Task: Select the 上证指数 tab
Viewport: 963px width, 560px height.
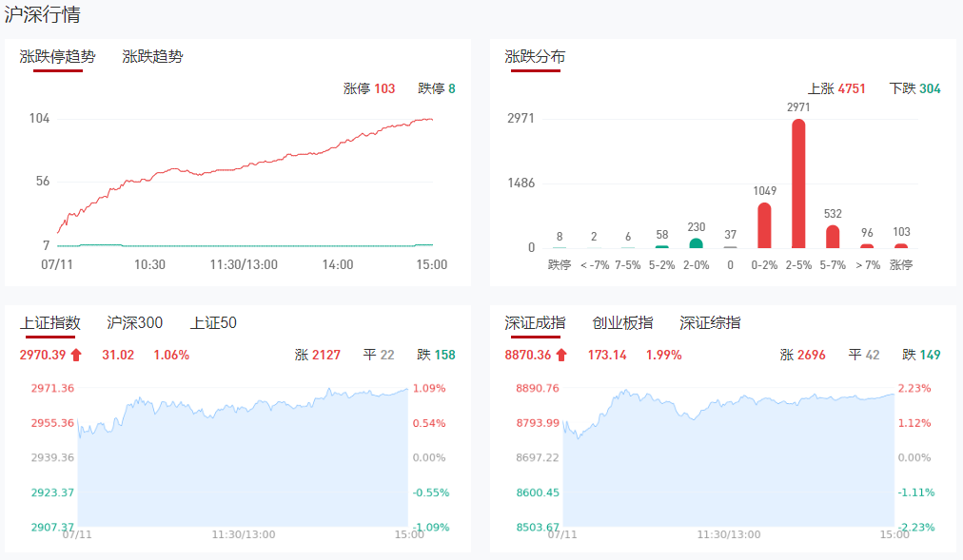Action: tap(49, 322)
